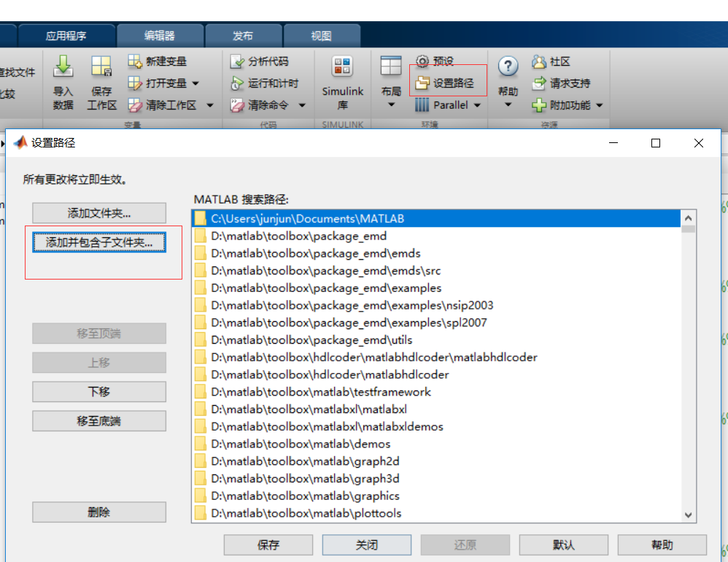728x562 pixels.
Task: Click the Help (帮助) question mark icon
Action: (x=508, y=66)
